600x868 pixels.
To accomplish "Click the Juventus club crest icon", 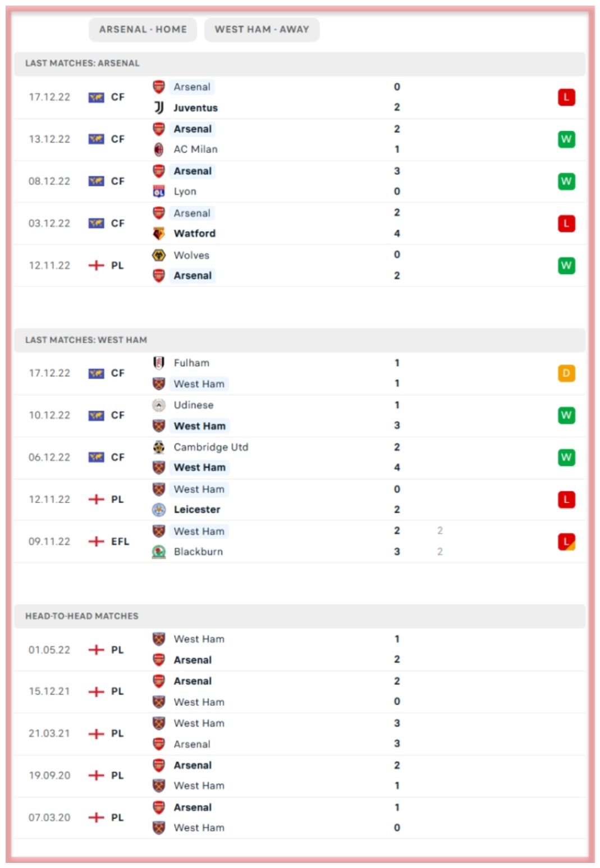I will pos(159,107).
